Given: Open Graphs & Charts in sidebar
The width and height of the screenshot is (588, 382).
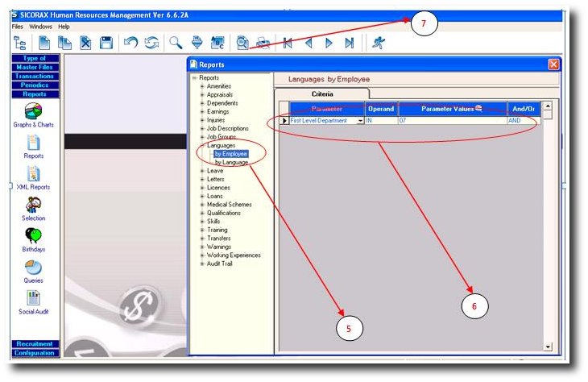Looking at the screenshot, I should (34, 114).
